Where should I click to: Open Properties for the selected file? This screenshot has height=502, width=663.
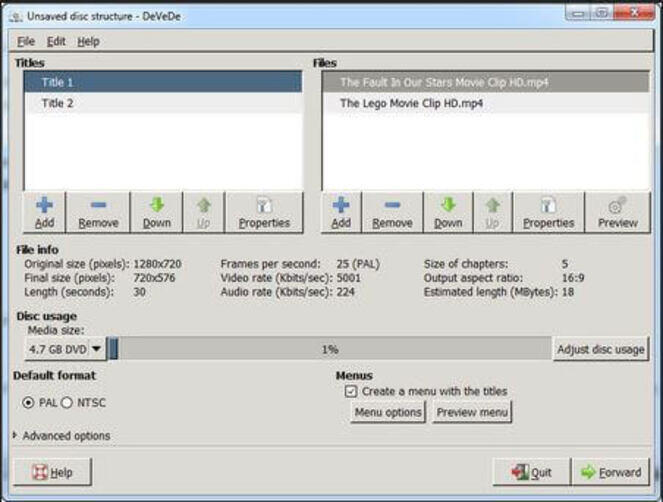coord(548,212)
